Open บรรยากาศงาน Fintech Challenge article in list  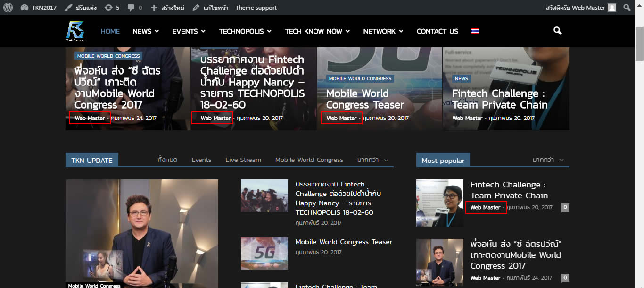pos(339,198)
